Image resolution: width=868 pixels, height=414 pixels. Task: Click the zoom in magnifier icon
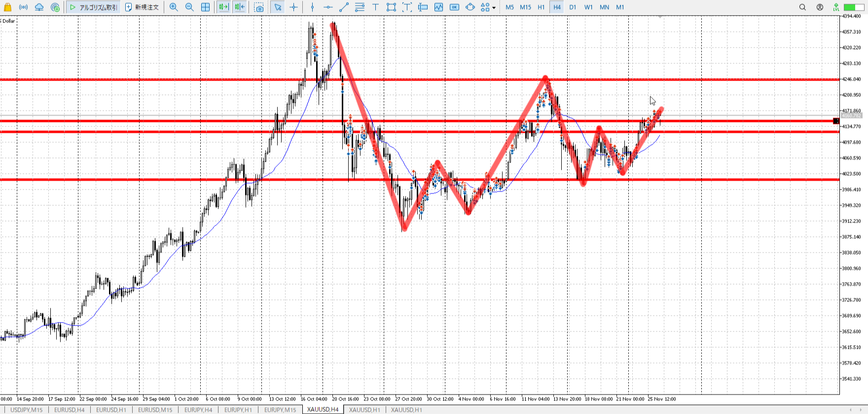(x=174, y=7)
